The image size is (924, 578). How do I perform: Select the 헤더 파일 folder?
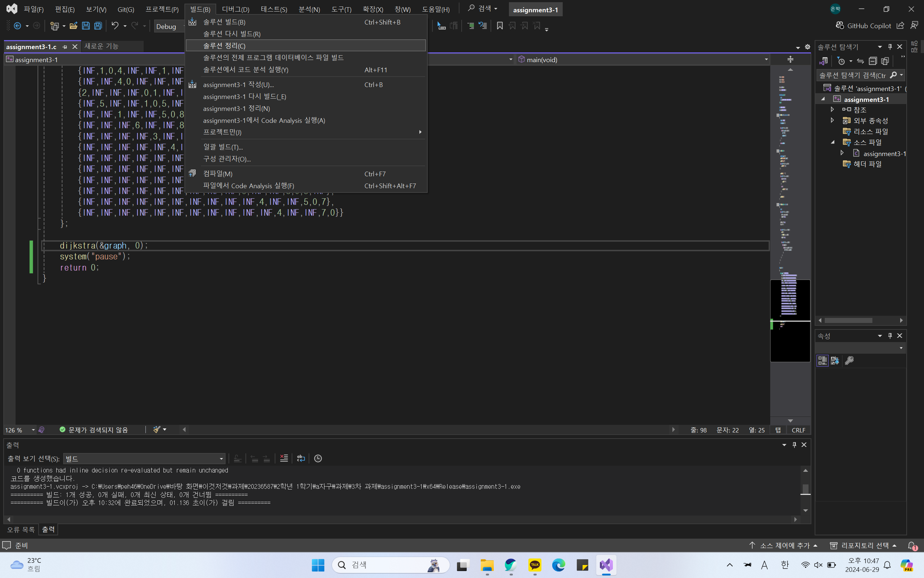pyautogui.click(x=867, y=164)
